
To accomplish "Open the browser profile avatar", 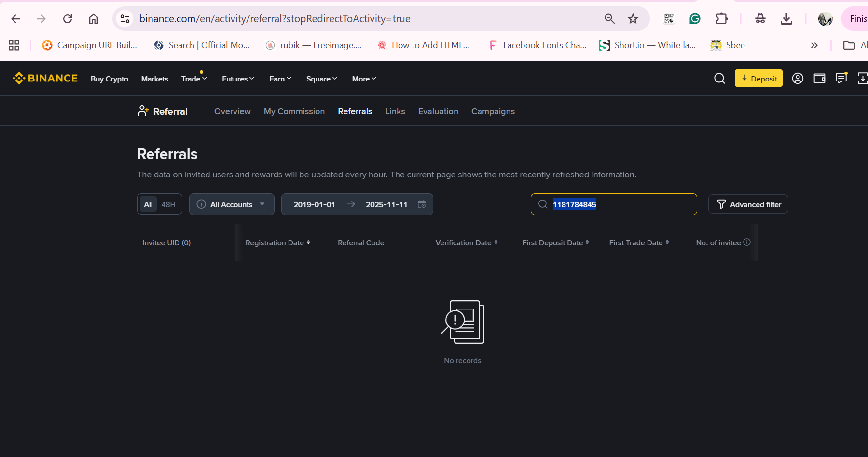I will (825, 19).
